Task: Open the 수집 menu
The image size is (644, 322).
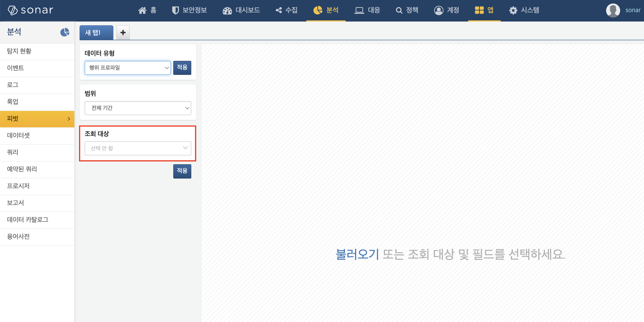Action: 292,10
